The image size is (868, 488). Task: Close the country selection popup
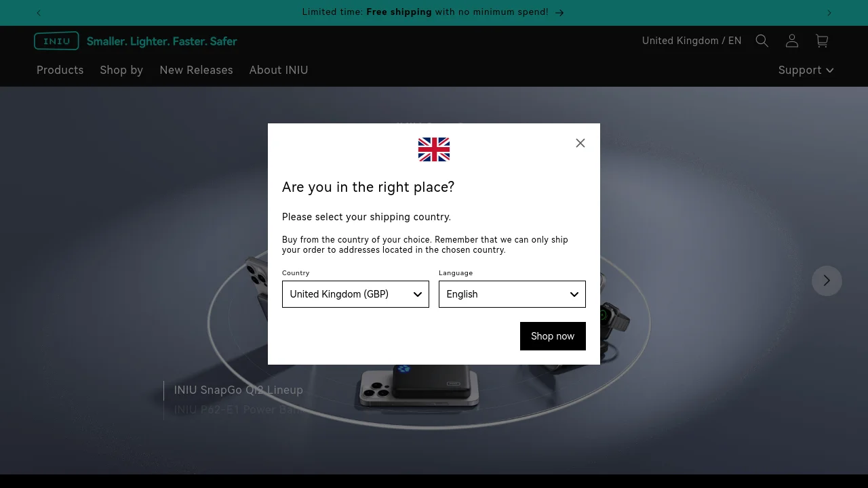(x=580, y=143)
